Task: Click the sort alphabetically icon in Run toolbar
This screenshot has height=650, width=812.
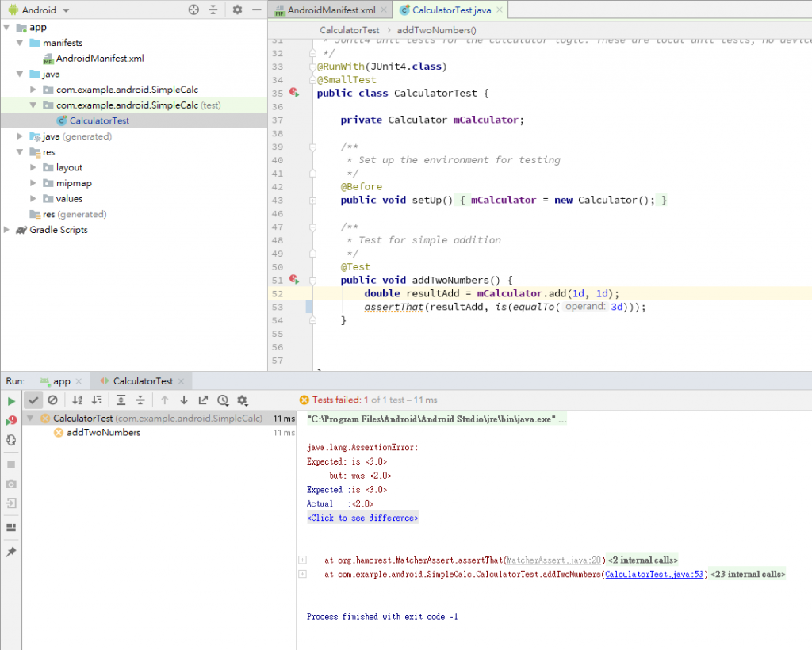Action: tap(77, 400)
